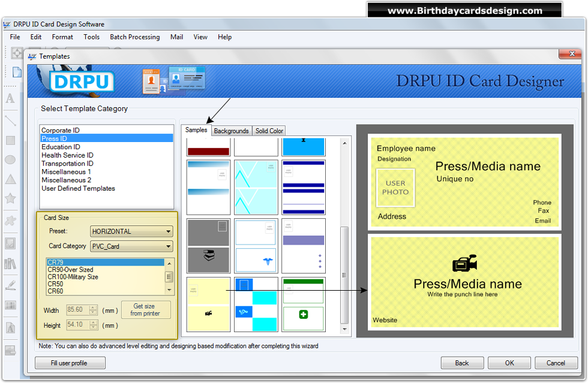Select the Text tool in main toolbar

click(x=10, y=98)
